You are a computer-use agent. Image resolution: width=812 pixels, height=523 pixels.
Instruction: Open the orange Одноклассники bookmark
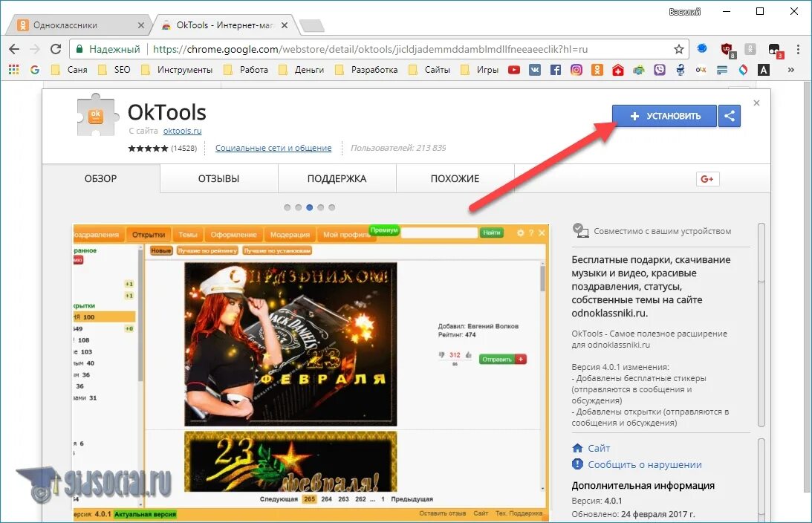pos(597,70)
